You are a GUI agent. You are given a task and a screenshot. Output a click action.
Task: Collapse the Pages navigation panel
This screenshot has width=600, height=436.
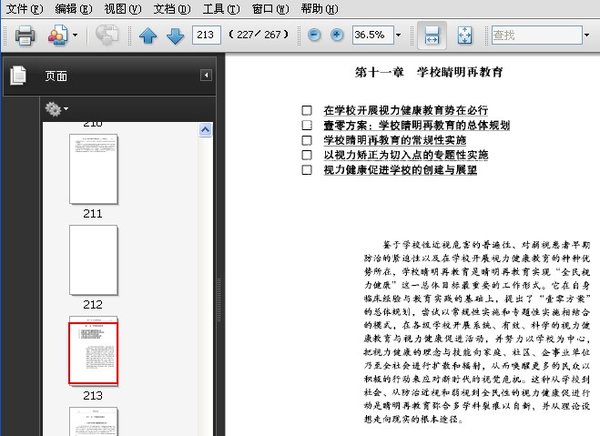[x=206, y=75]
